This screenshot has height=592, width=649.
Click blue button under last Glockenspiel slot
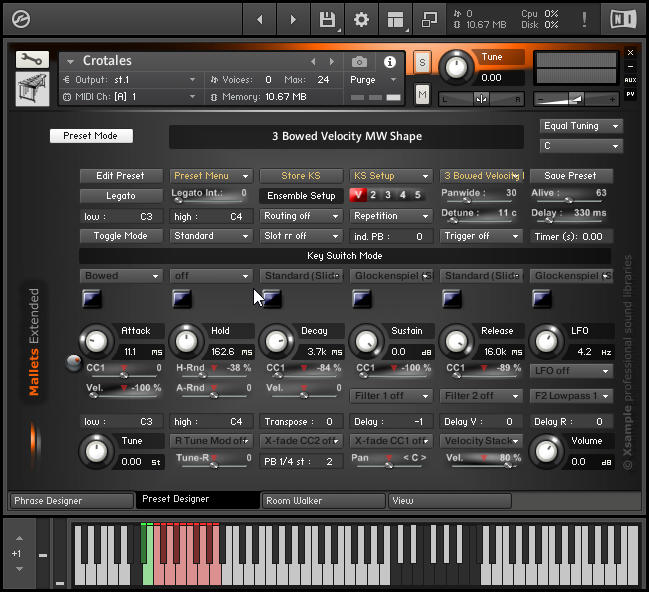pyautogui.click(x=542, y=298)
